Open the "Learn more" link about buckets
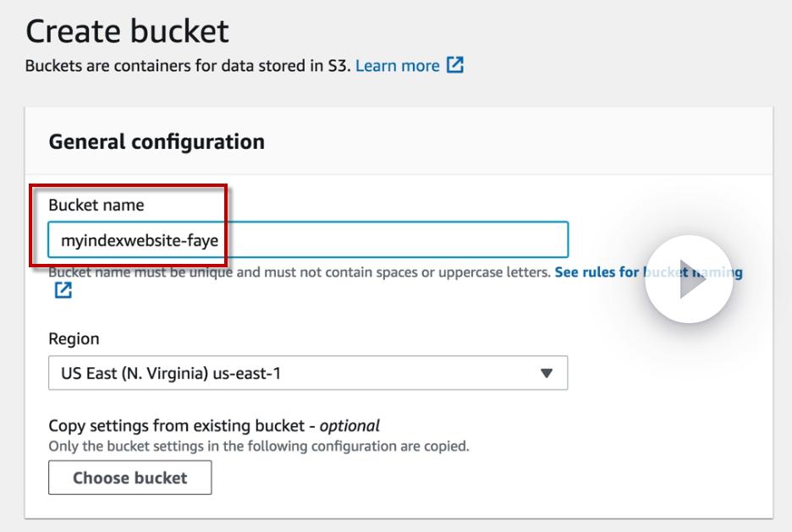 397,65
